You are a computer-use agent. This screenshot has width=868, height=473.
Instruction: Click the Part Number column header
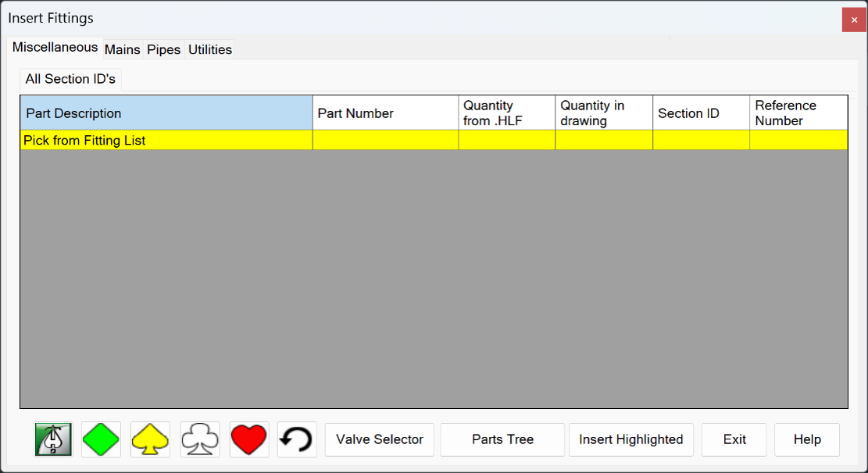(x=385, y=113)
